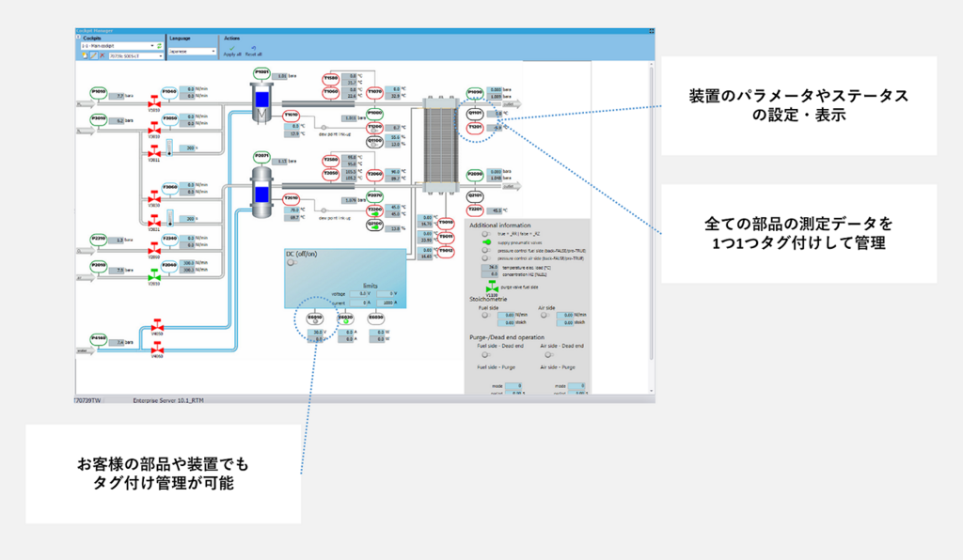Click Reset all in the Actions panel

pyautogui.click(x=254, y=53)
